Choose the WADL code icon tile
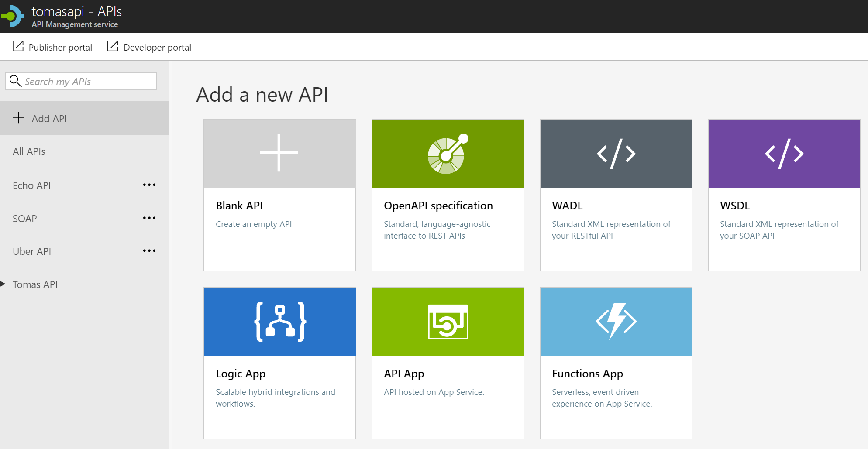The image size is (868, 449). (x=616, y=153)
